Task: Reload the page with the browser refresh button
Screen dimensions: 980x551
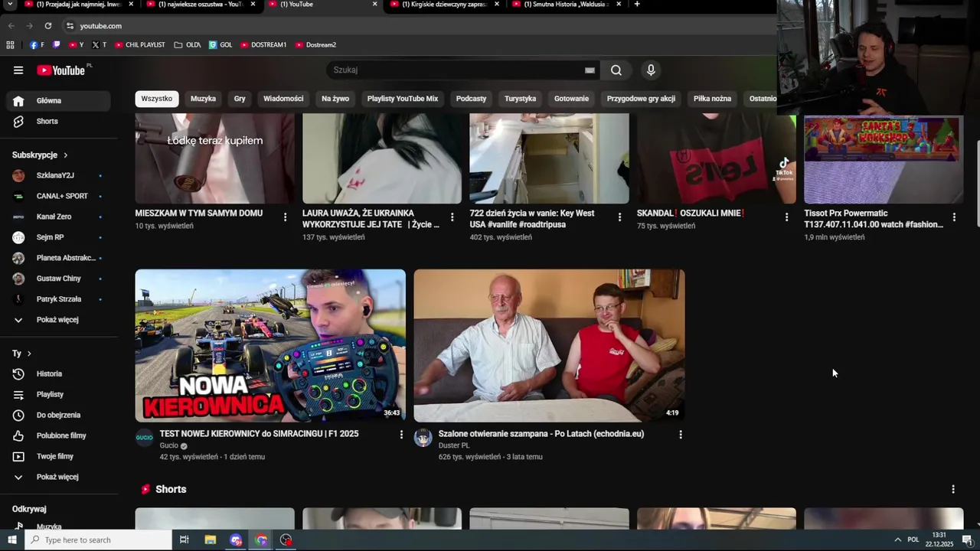Action: point(47,26)
